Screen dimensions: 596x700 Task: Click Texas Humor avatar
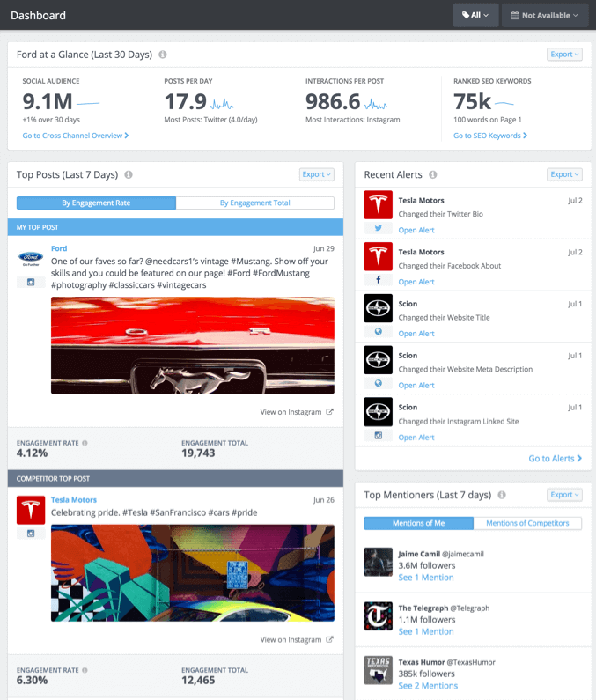pyautogui.click(x=379, y=670)
